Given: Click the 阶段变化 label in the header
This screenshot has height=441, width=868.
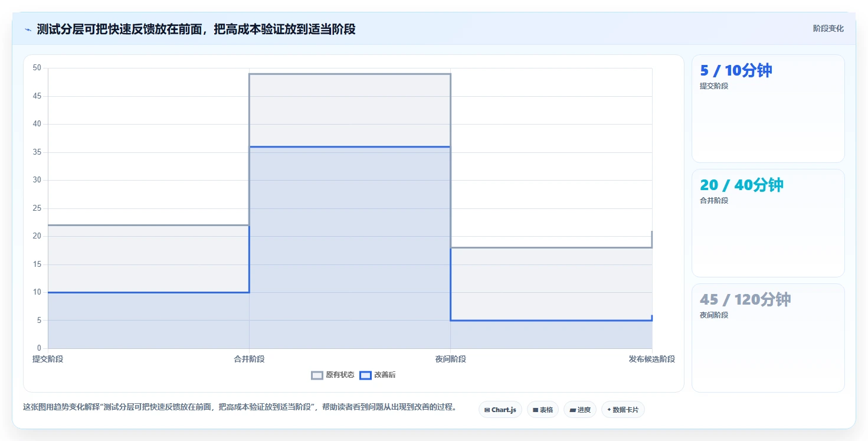Looking at the screenshot, I should [x=828, y=28].
